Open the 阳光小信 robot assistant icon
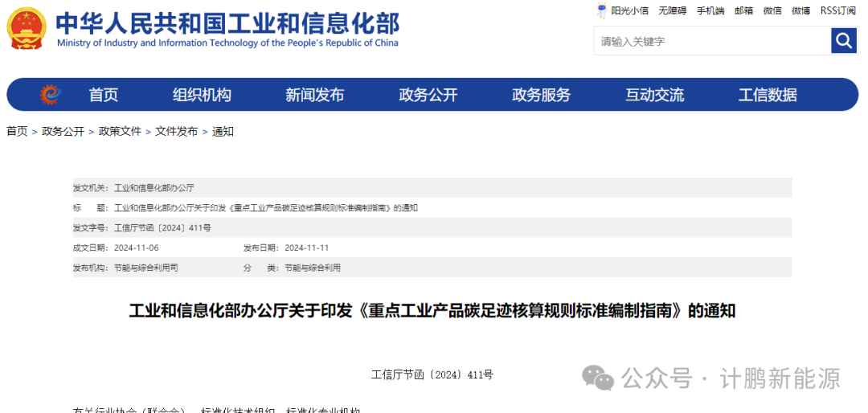Viewport: 868px width, 413px height. pyautogui.click(x=602, y=10)
